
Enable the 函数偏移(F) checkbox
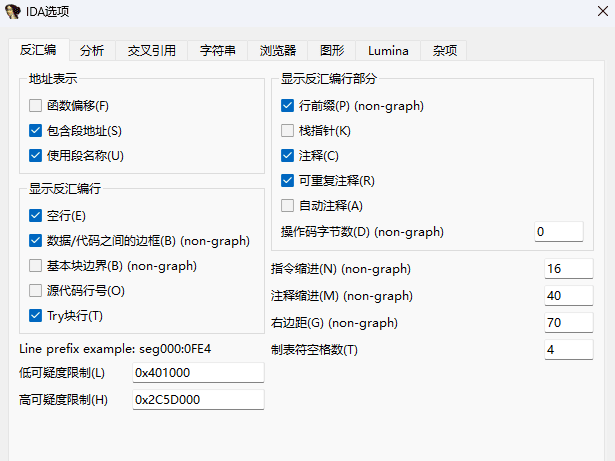click(x=36, y=106)
